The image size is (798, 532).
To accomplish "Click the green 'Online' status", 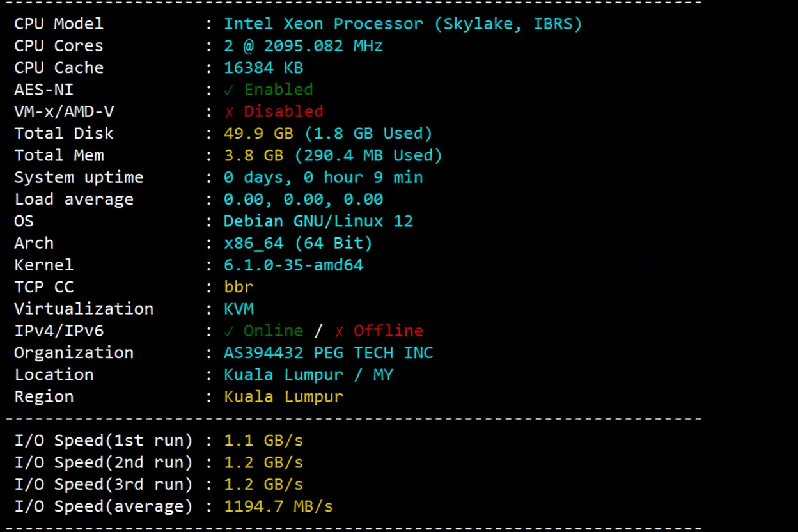I will [x=274, y=331].
